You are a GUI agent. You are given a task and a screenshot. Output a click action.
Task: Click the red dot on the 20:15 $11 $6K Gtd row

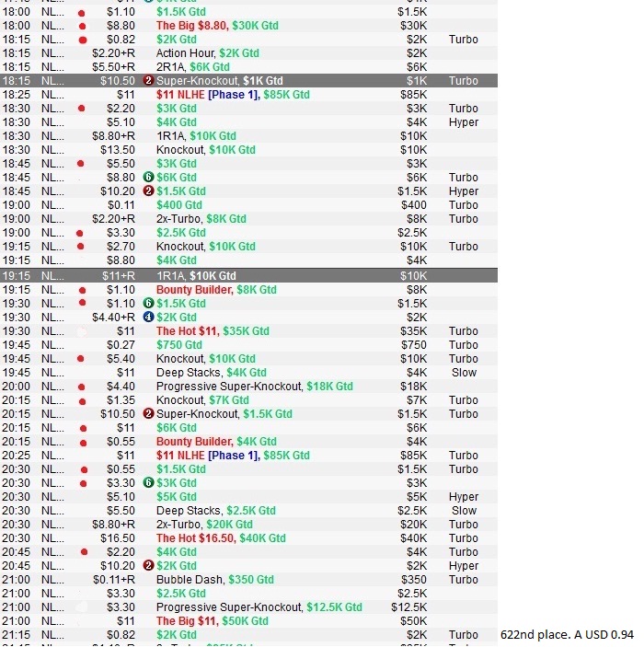83,429
